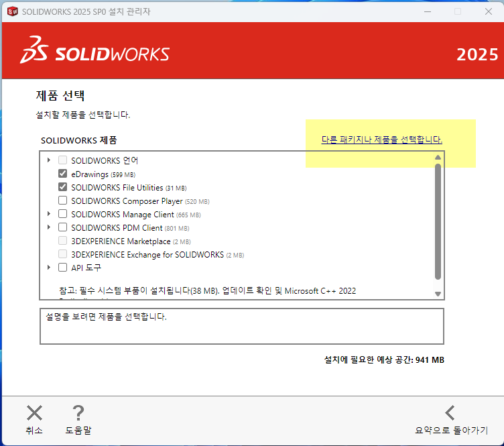Click the product list scroll down arrow

[438, 294]
